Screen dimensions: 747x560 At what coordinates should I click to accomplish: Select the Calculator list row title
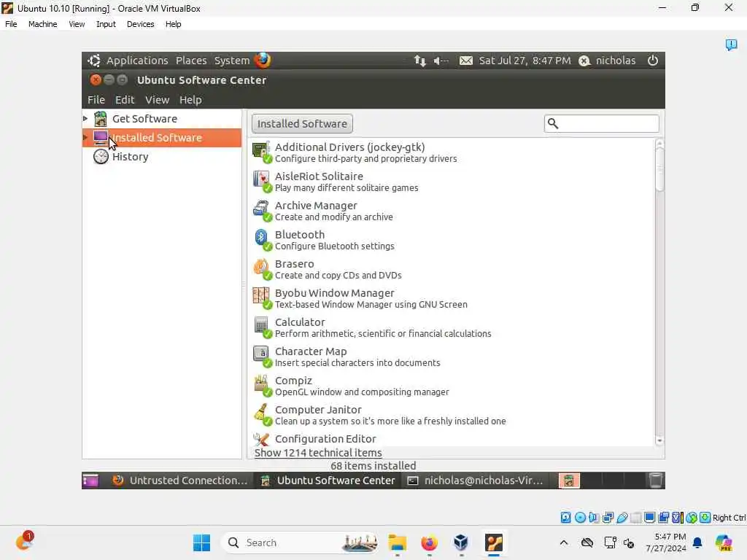click(300, 322)
